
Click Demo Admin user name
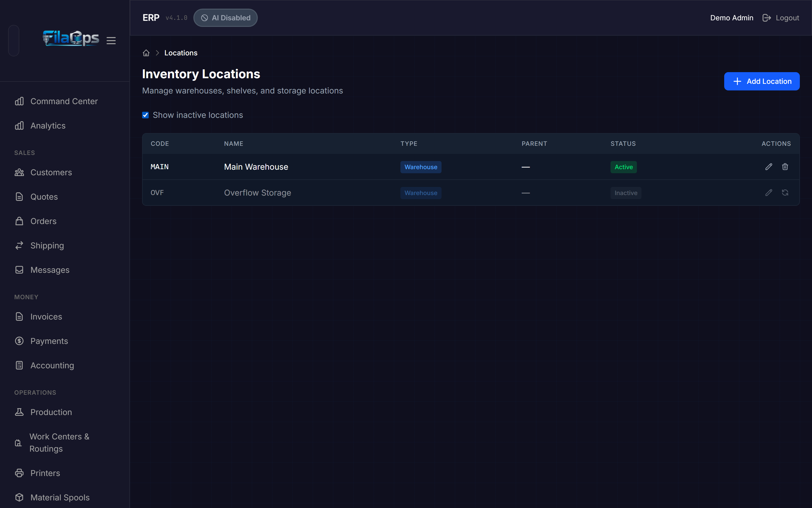[x=732, y=18]
